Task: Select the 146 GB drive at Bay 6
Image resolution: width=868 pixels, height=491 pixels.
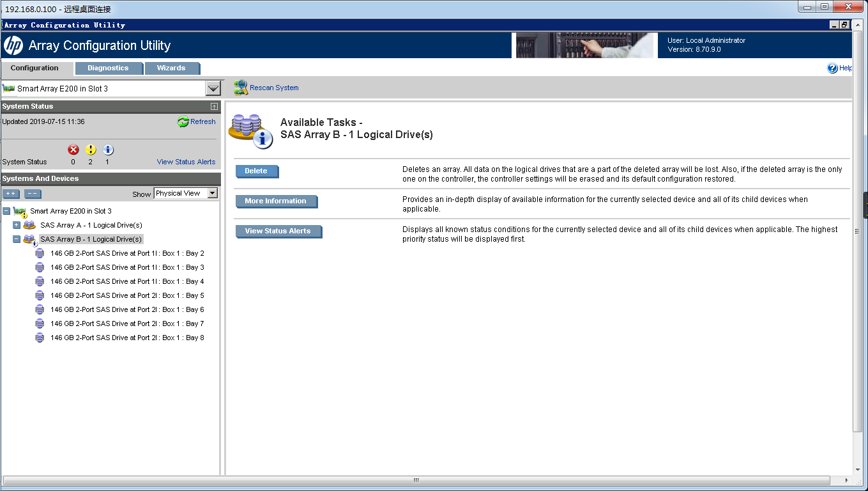Action: (x=127, y=309)
